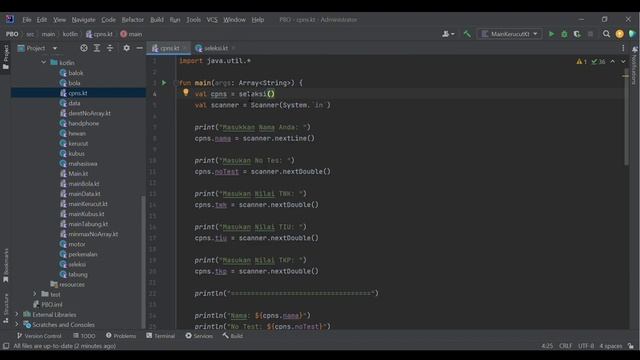
Task: Expand the test folder
Action: coord(34,294)
